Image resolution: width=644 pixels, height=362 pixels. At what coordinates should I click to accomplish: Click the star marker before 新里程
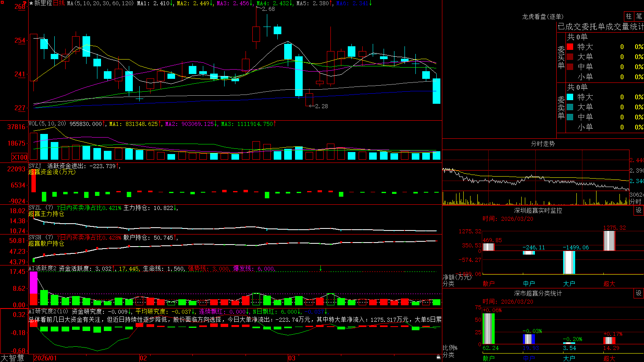(31, 3)
